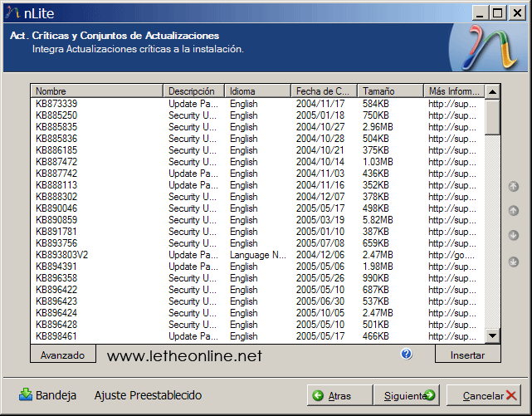Select the KB887742 update entry
532x416 pixels.
258,173
